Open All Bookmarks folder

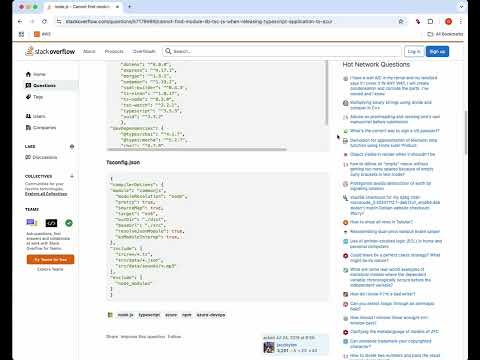[x=445, y=34]
